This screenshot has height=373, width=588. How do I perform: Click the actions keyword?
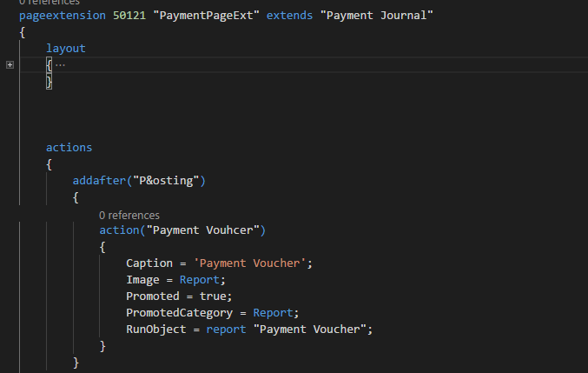pyautogui.click(x=69, y=148)
